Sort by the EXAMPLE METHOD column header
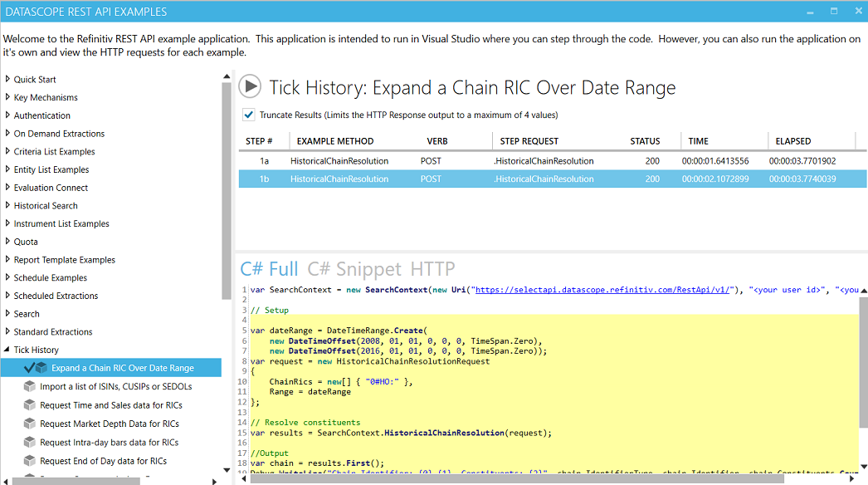This screenshot has width=868, height=485. [335, 141]
